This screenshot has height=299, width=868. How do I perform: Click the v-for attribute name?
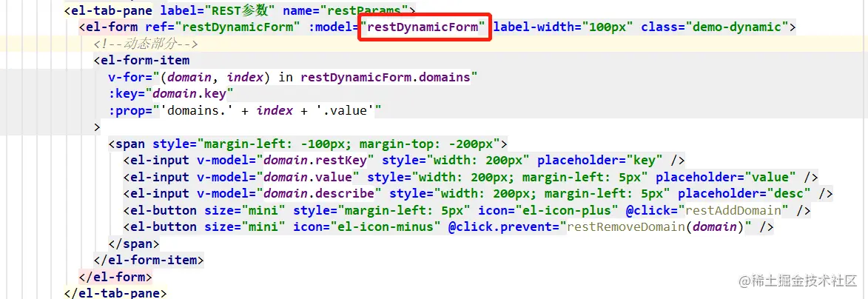click(x=127, y=77)
